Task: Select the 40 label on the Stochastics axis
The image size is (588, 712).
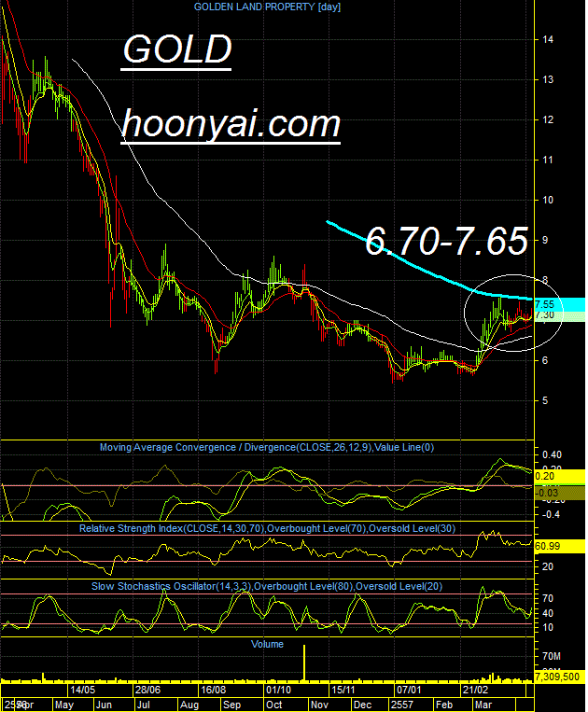Action: [548, 613]
